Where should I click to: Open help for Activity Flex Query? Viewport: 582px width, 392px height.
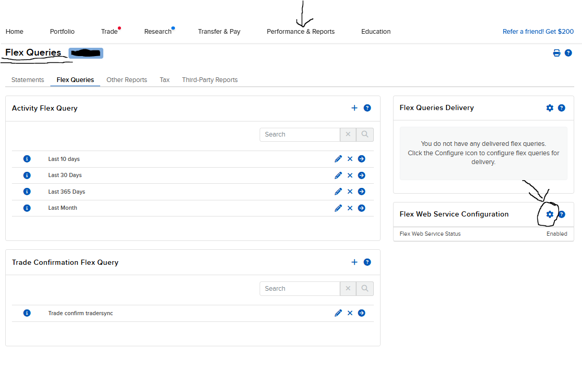(x=367, y=108)
